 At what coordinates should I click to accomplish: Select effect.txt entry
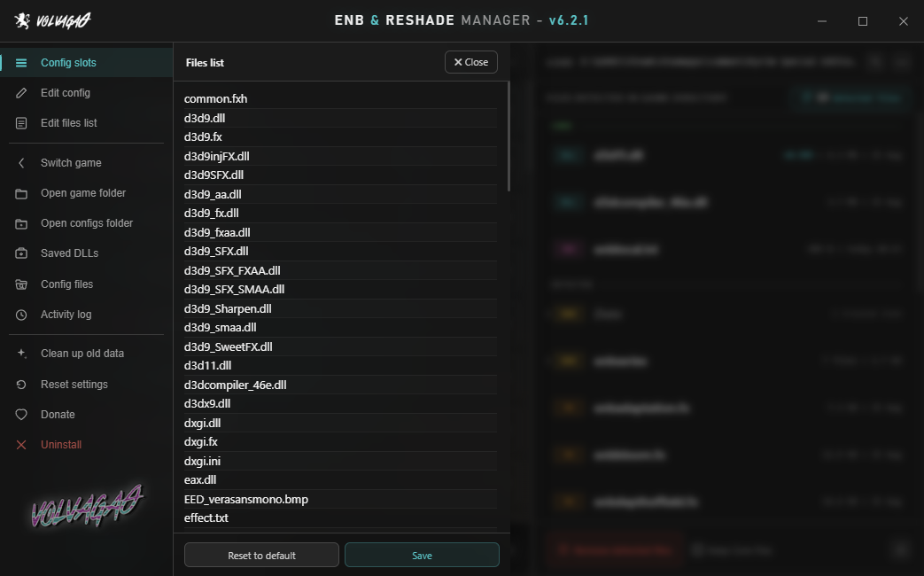point(340,518)
